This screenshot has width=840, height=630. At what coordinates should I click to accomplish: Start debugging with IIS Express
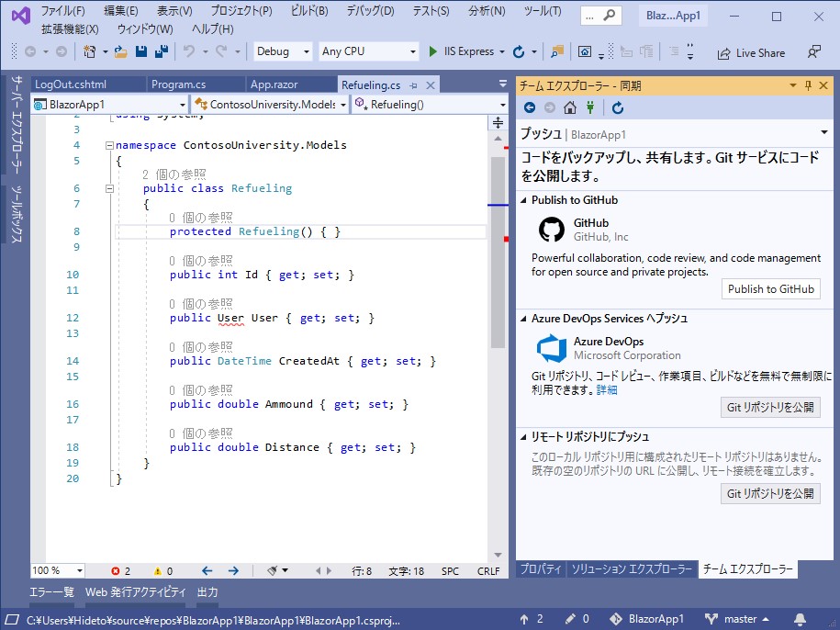pyautogui.click(x=431, y=52)
